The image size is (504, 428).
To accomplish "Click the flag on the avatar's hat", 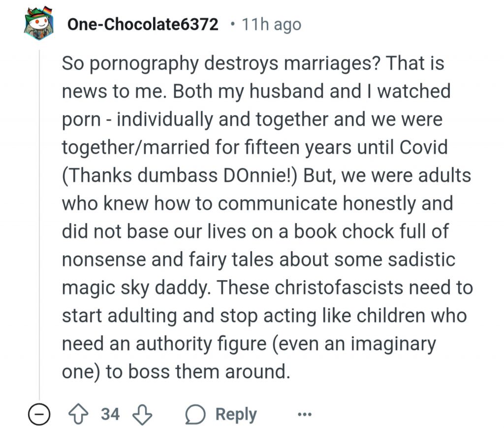I will pyautogui.click(x=47, y=11).
